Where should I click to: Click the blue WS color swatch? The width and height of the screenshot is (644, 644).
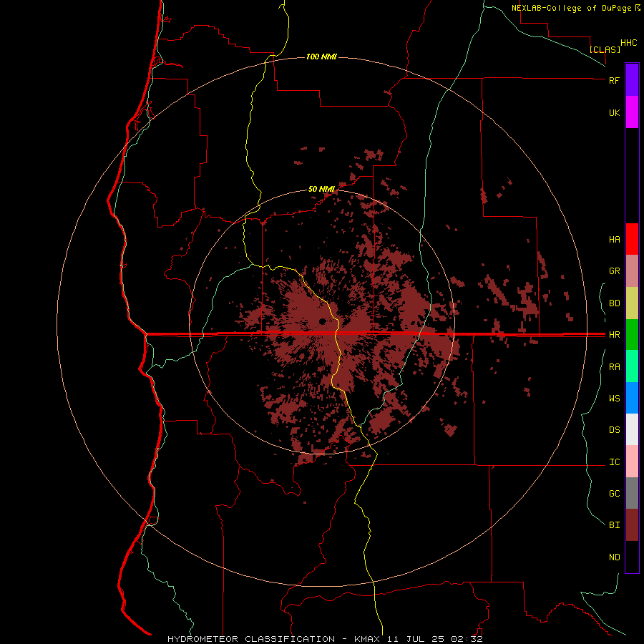(632, 398)
